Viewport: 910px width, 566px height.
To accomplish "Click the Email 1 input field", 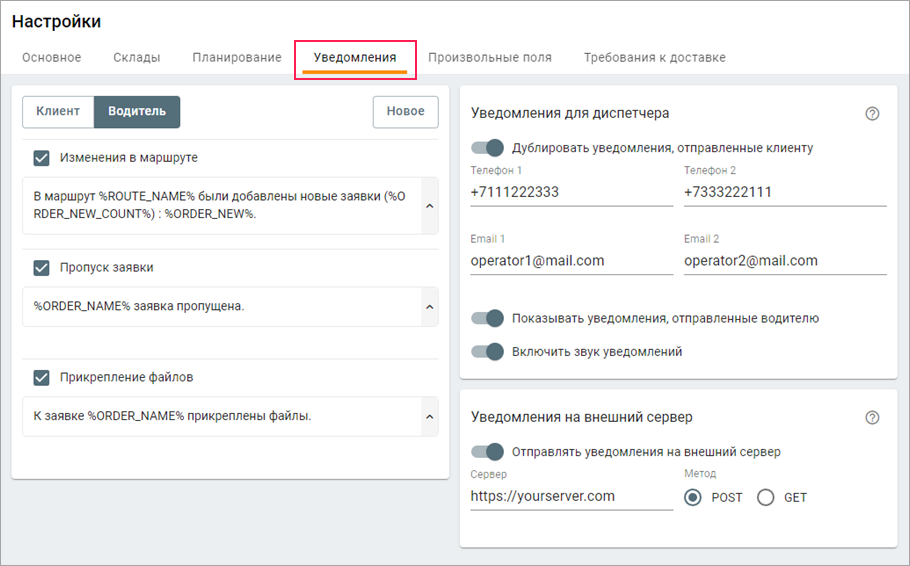I will (x=571, y=261).
